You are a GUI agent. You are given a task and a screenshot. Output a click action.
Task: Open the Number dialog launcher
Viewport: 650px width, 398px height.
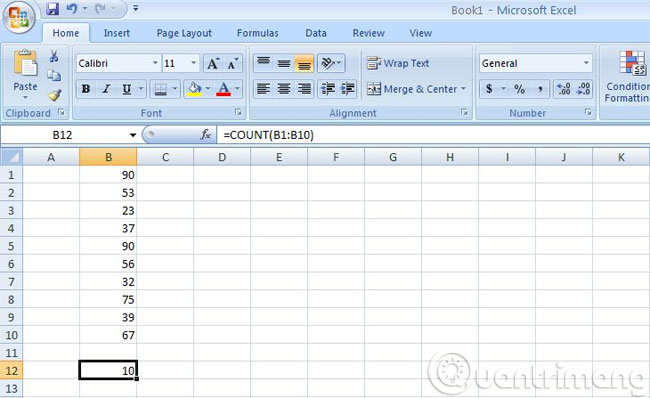click(x=588, y=112)
